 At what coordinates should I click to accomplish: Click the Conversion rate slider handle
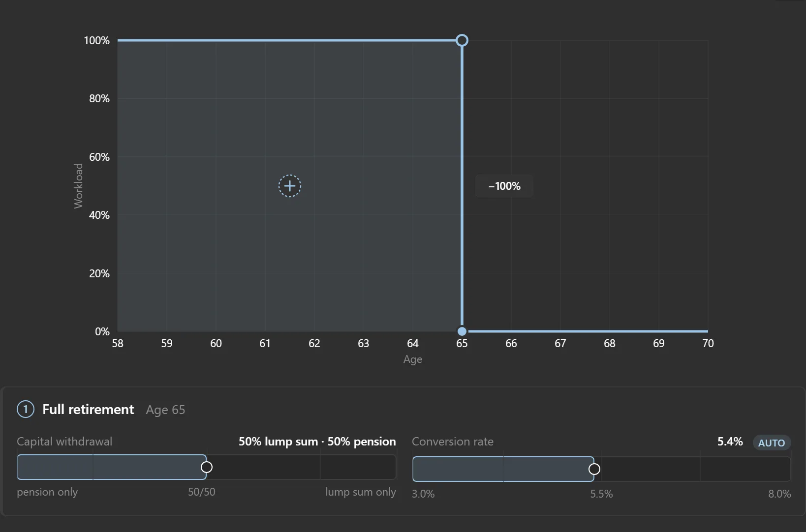594,469
